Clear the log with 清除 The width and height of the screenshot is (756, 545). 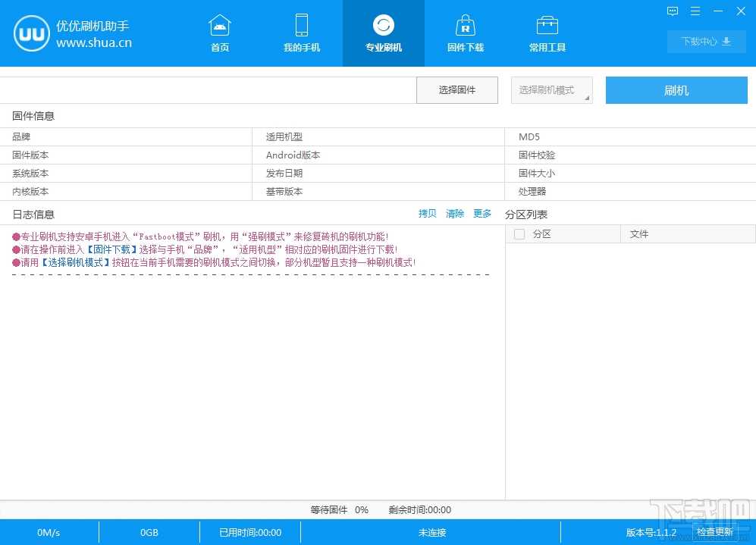pos(455,214)
